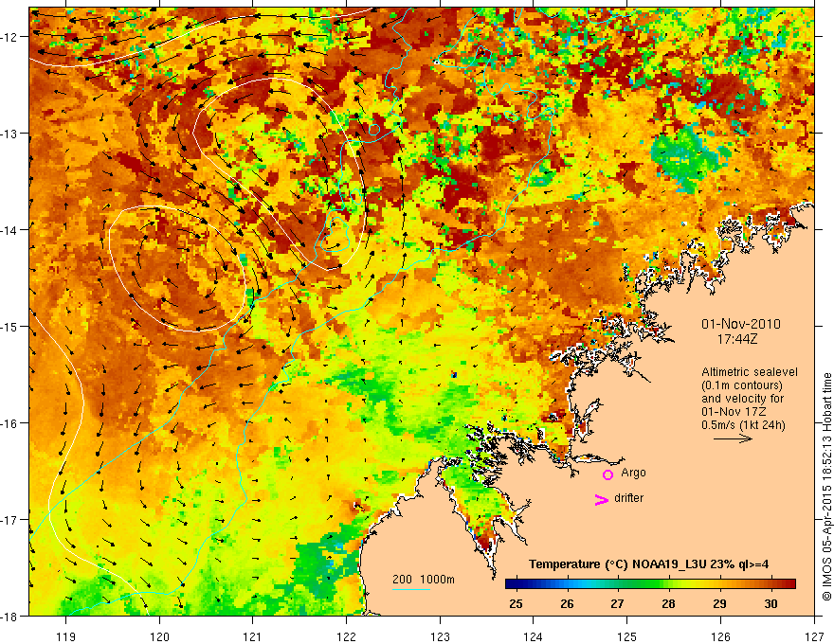Click the latitude axis label '-15'

point(9,327)
